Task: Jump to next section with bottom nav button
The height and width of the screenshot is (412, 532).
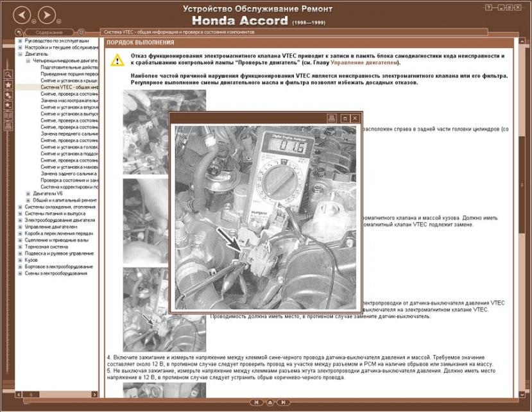Action: coord(283,402)
